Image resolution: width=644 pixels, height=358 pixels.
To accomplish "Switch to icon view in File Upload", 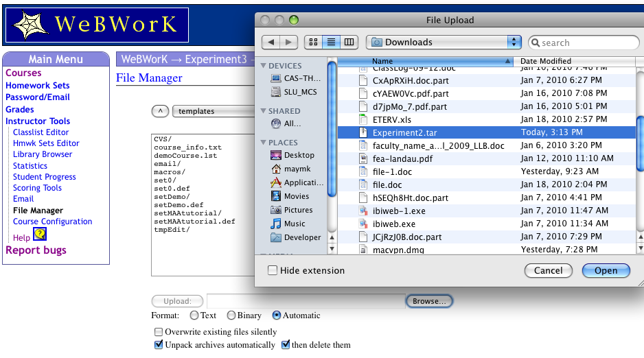I will (x=313, y=43).
